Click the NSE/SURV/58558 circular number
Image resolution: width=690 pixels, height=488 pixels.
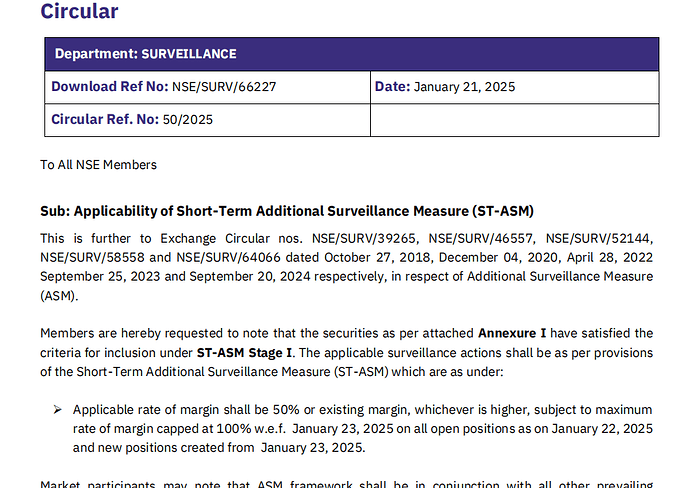click(92, 258)
